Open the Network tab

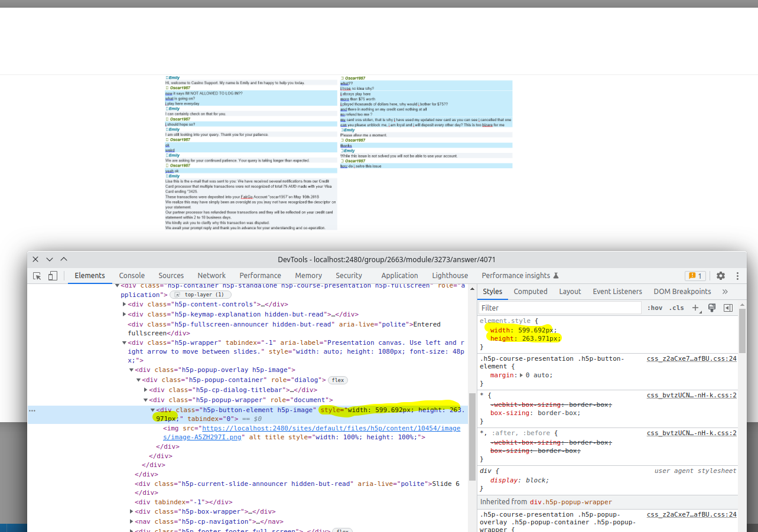pos(212,276)
